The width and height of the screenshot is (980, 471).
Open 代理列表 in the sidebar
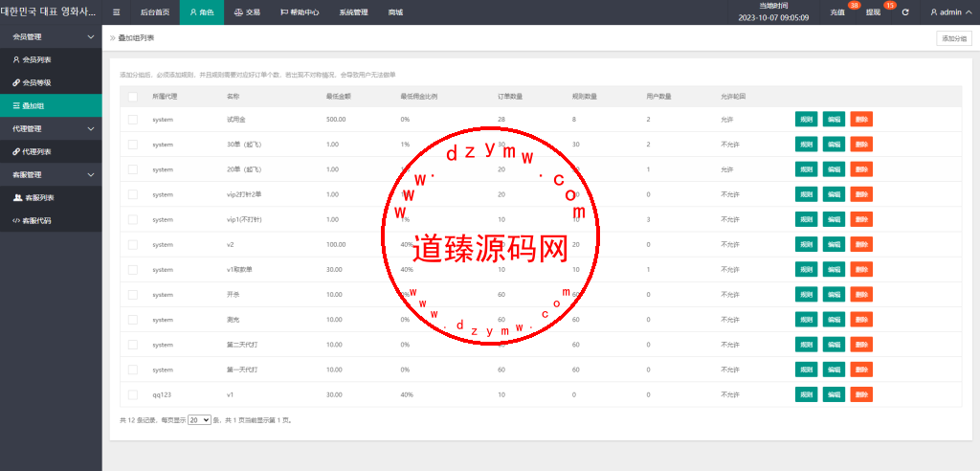(51, 151)
